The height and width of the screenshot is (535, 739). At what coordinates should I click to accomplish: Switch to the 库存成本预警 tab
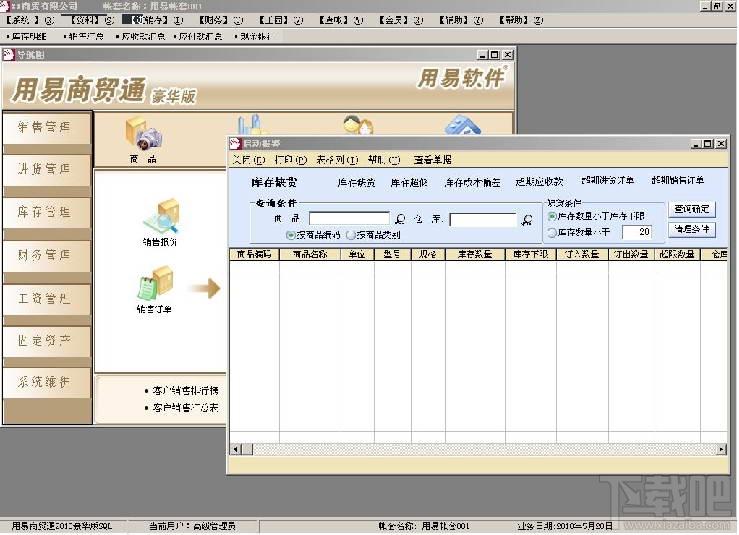tap(472, 183)
